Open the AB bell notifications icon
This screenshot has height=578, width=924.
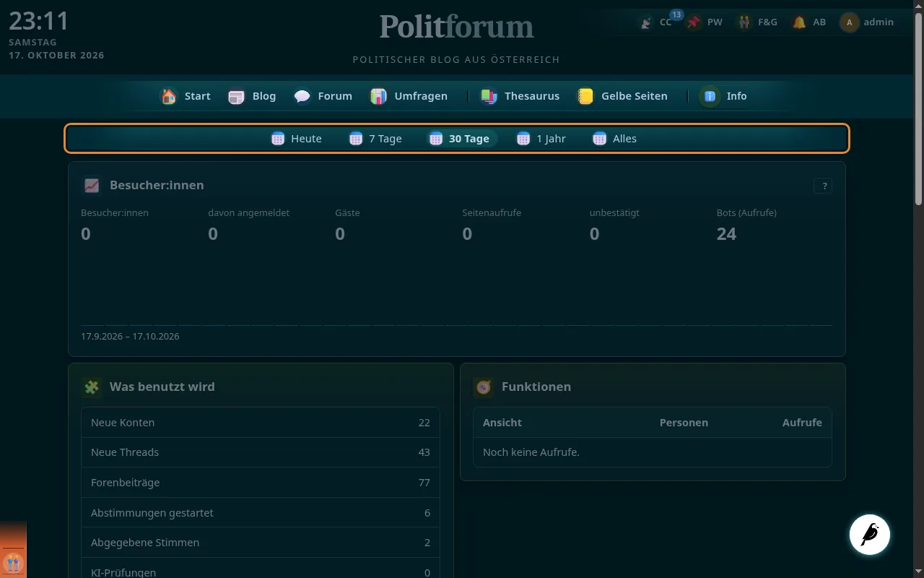[x=799, y=22]
